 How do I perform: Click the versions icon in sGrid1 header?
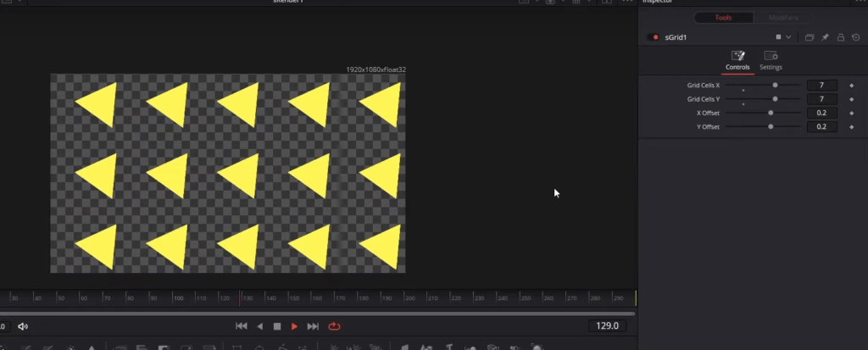tap(810, 37)
